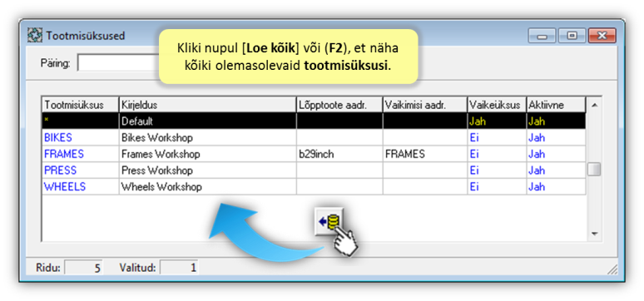Click scrollbar down arrow in table
Viewport: 644px width, 301px height.
coord(594,234)
